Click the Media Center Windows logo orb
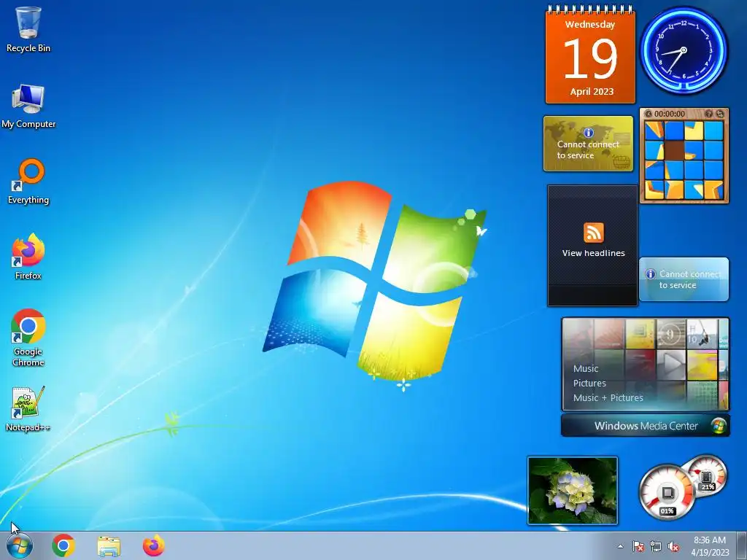 (x=719, y=426)
